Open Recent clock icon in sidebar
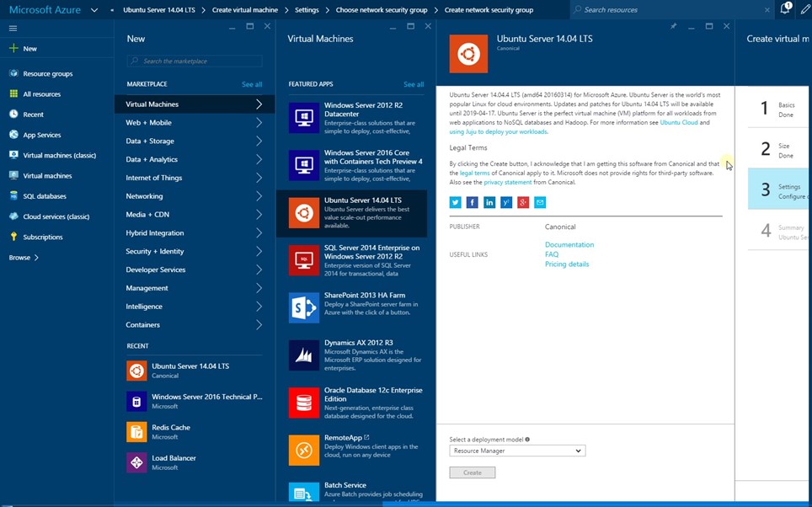The image size is (812, 507). 13,114
